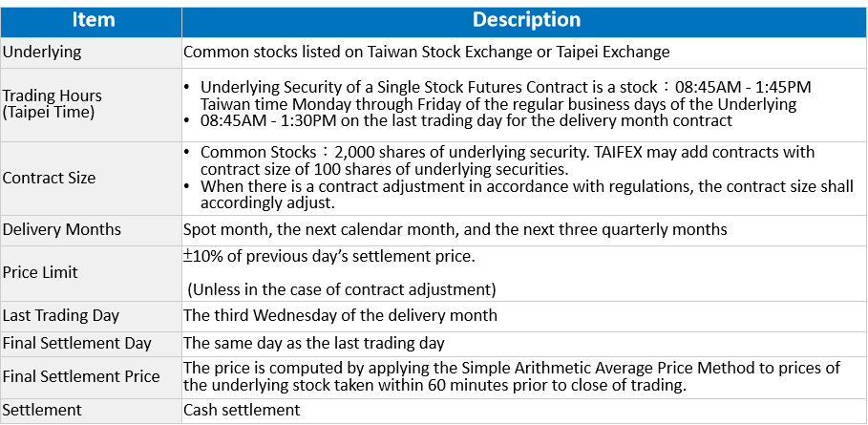The width and height of the screenshot is (868, 425).
Task: Select the Spot month delivery description
Action: pos(455,229)
